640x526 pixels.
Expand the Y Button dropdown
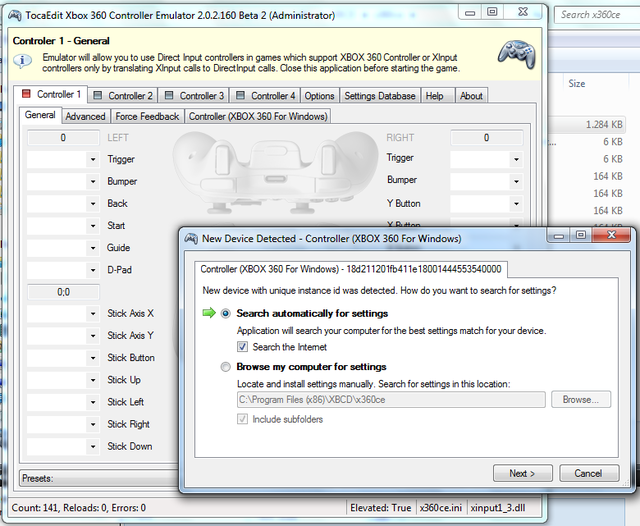pyautogui.click(x=516, y=203)
